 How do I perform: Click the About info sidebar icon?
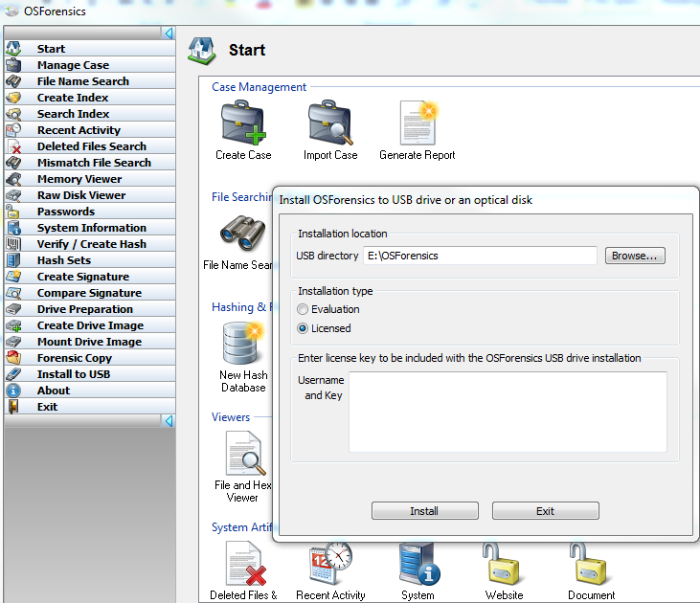(x=13, y=391)
